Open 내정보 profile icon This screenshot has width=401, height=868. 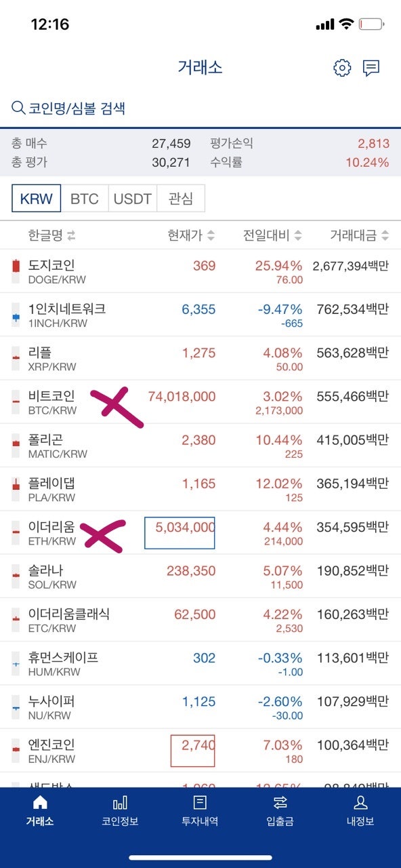pos(360,803)
